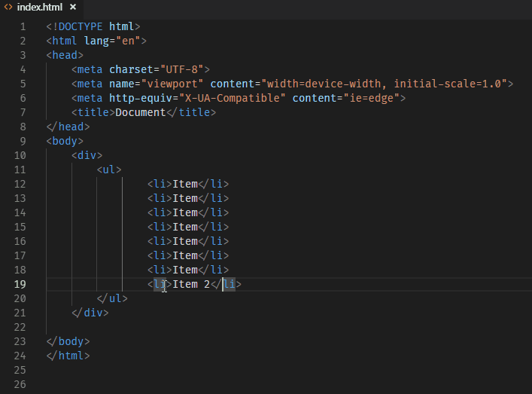The image size is (532, 394).
Task: Click the "viewport" name value
Action: [x=172, y=84]
